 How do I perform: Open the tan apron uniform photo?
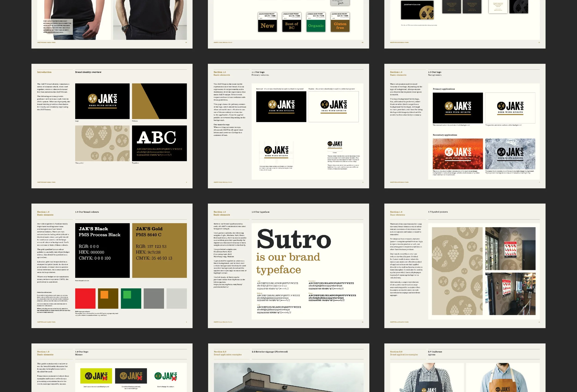coord(503,378)
